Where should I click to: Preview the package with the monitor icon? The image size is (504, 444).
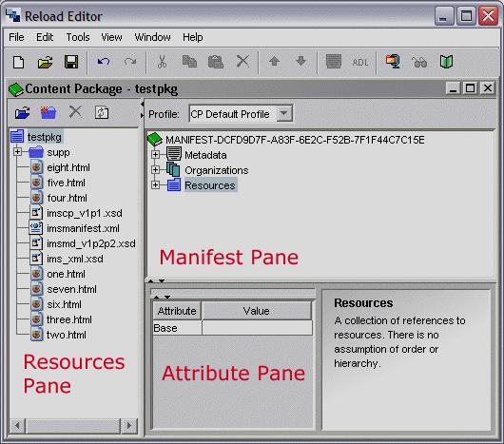point(393,62)
